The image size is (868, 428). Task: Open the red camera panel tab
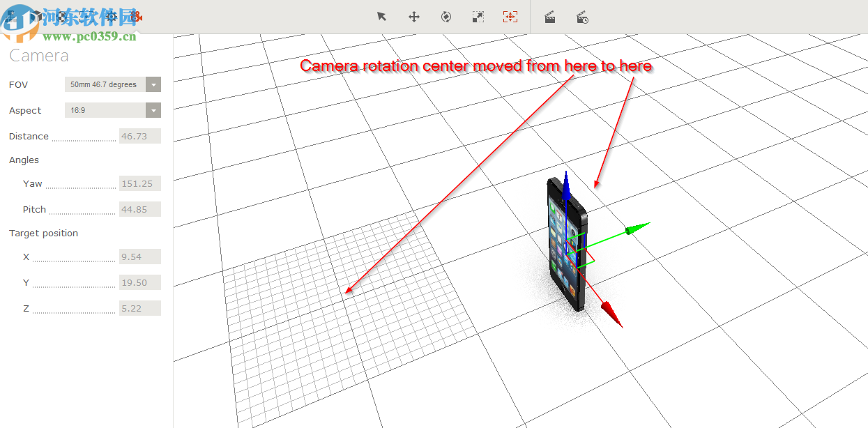pos(137,17)
